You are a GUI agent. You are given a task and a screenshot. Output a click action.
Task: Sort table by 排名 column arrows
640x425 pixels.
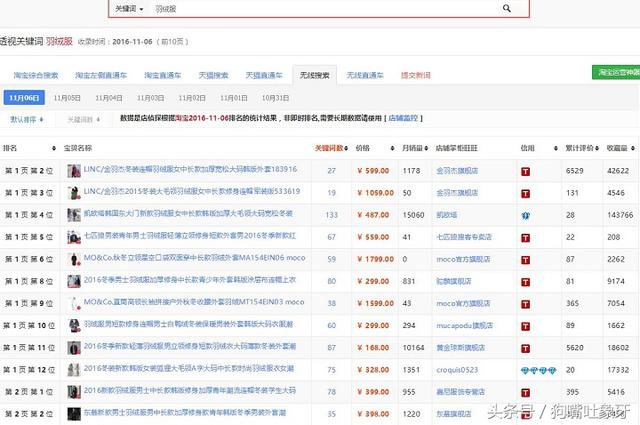click(54, 148)
